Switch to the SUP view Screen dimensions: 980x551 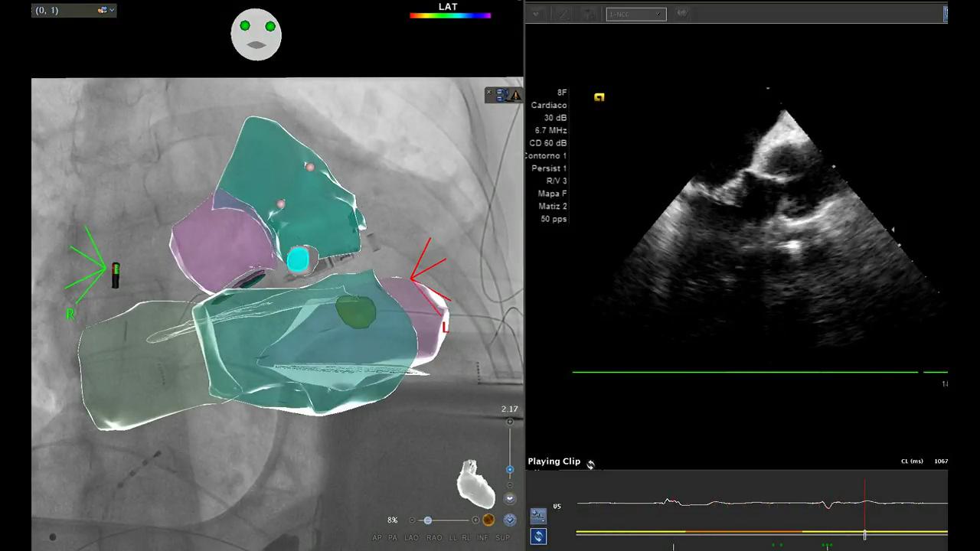[x=502, y=538]
